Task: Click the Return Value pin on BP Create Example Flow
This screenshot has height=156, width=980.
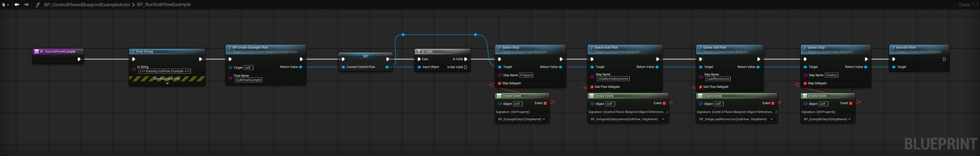Action: 301,67
